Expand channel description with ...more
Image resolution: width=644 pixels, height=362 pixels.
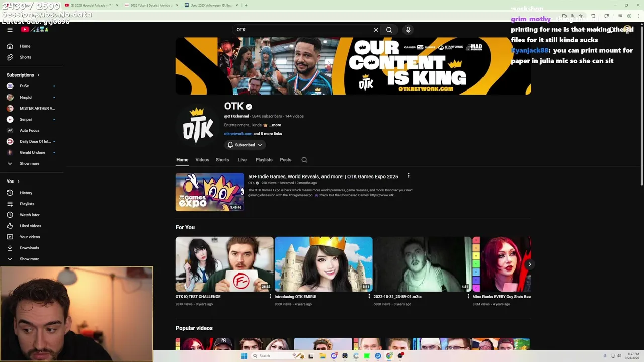point(275,125)
